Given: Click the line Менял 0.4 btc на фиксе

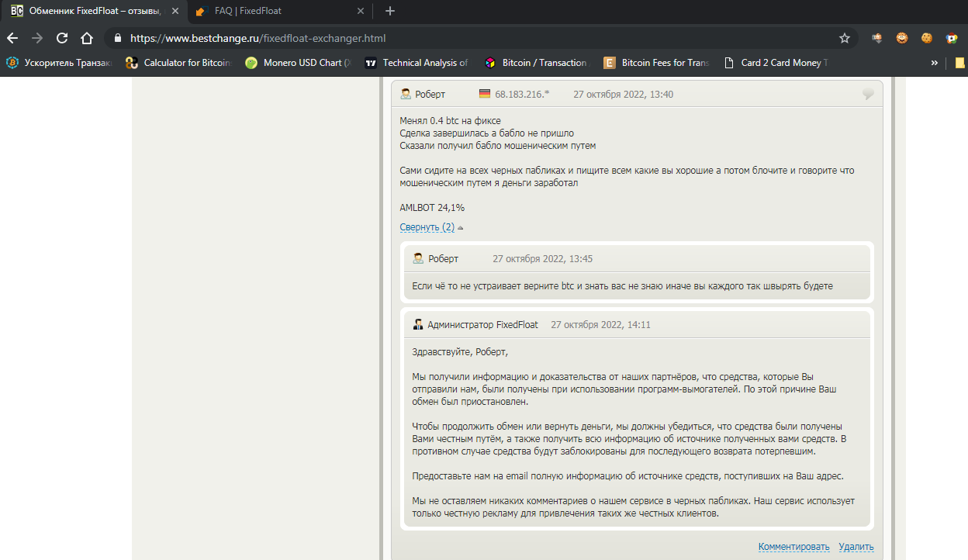Looking at the screenshot, I should (x=450, y=121).
